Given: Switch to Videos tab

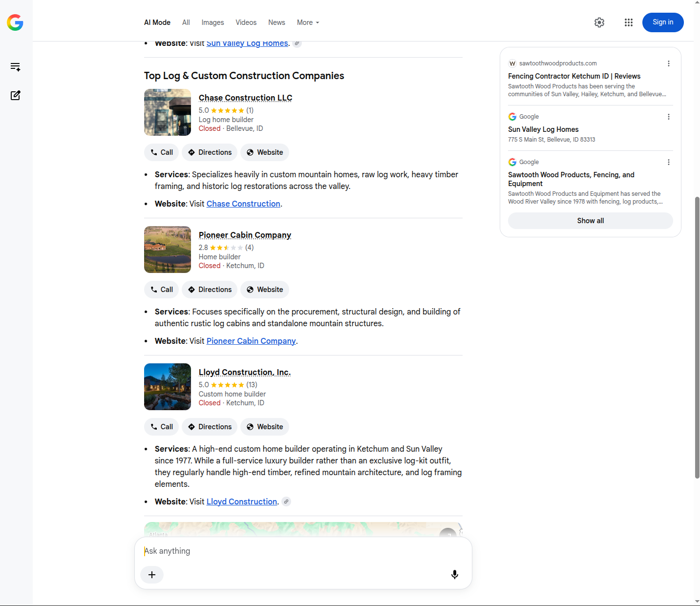Looking at the screenshot, I should pyautogui.click(x=246, y=22).
